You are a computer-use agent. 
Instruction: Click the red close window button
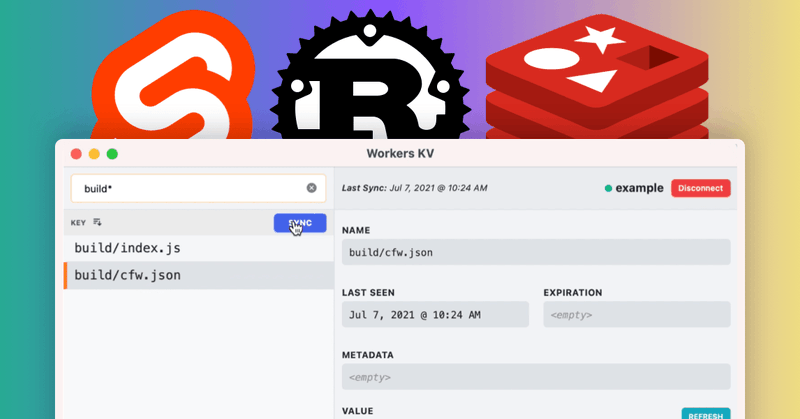[76, 154]
